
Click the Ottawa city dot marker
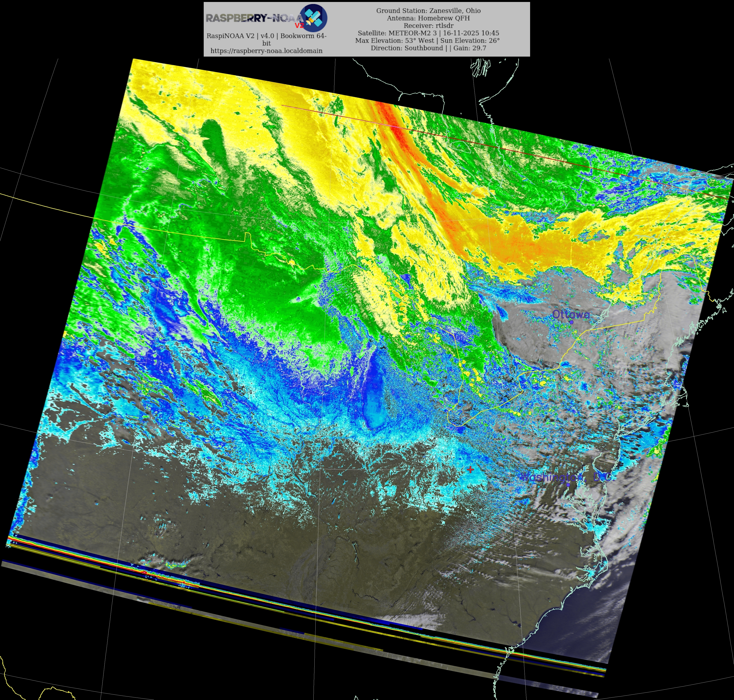[571, 322]
